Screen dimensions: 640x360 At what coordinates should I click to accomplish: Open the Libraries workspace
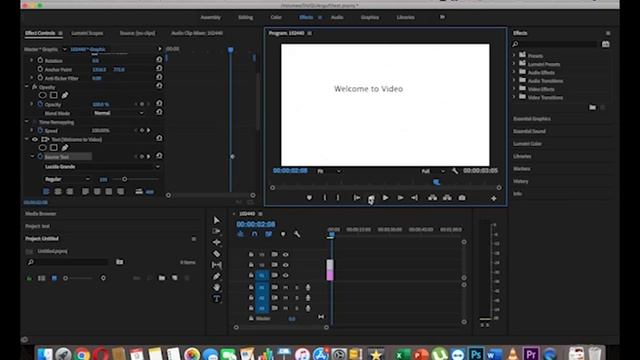pyautogui.click(x=405, y=18)
